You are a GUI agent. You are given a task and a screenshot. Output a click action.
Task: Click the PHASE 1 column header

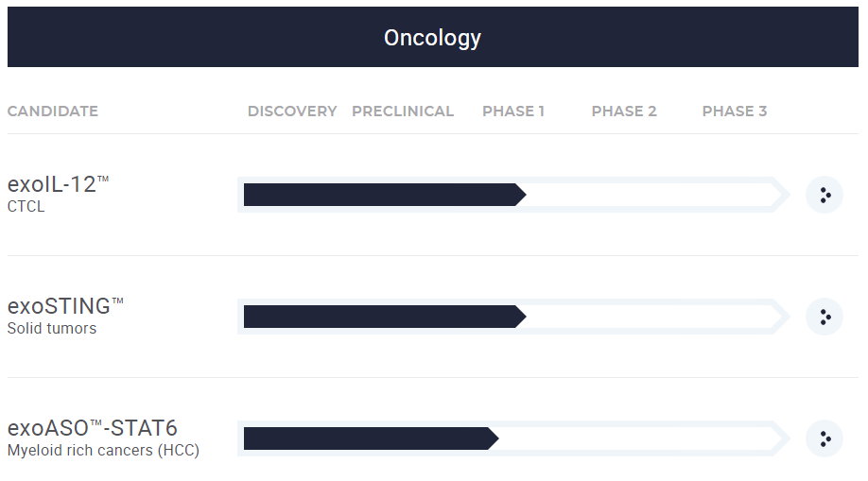pos(513,112)
